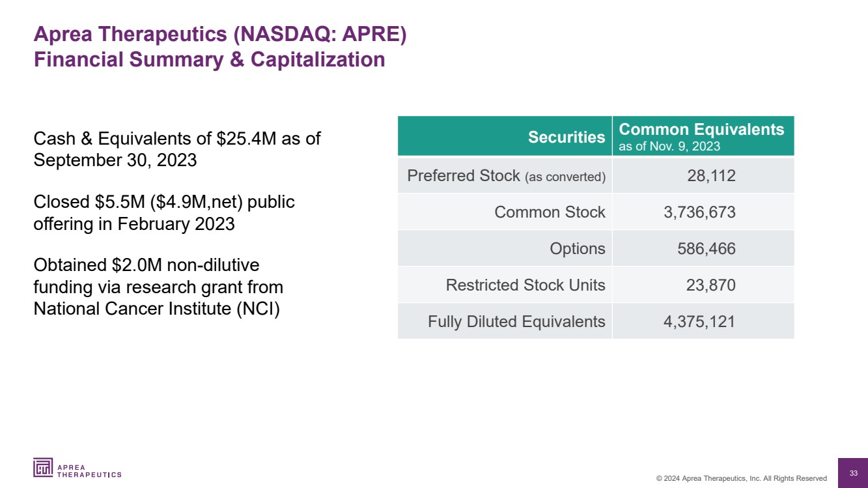Select the Restricted Stock Units label
The width and height of the screenshot is (868, 488).
525,285
